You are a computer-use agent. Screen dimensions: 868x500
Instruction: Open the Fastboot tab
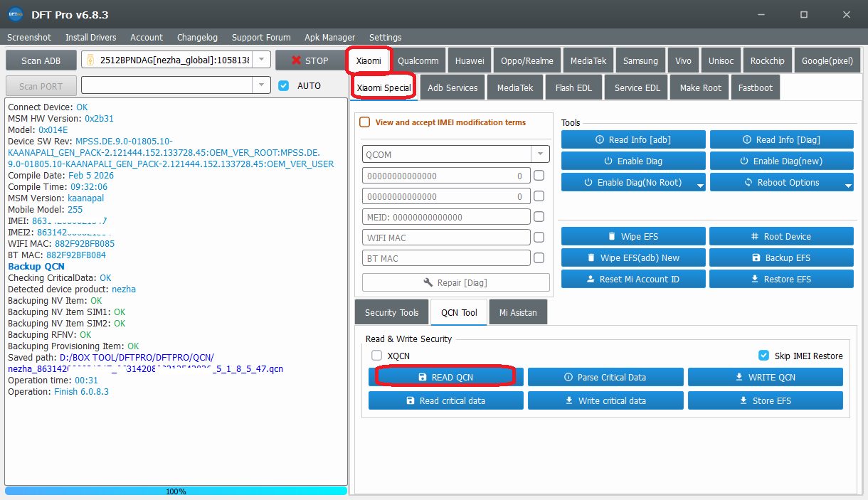click(x=755, y=87)
